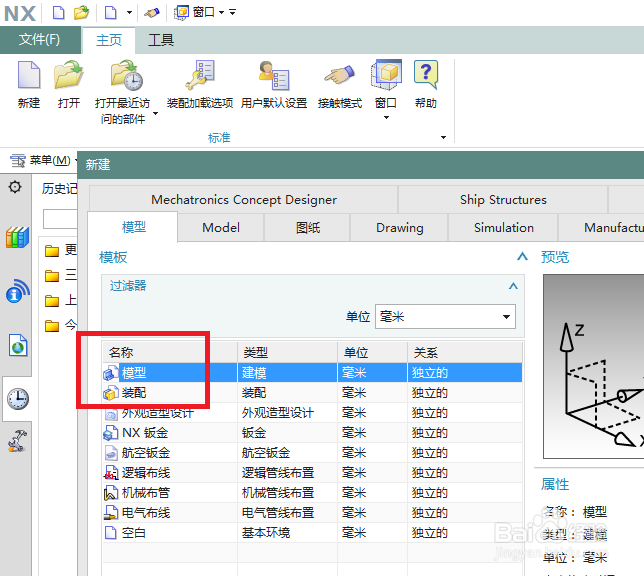Click the 逻辑布线 template icon

(x=110, y=473)
